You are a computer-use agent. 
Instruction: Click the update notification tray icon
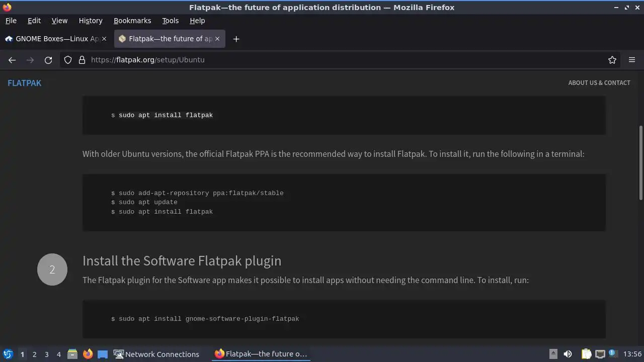pyautogui.click(x=613, y=353)
